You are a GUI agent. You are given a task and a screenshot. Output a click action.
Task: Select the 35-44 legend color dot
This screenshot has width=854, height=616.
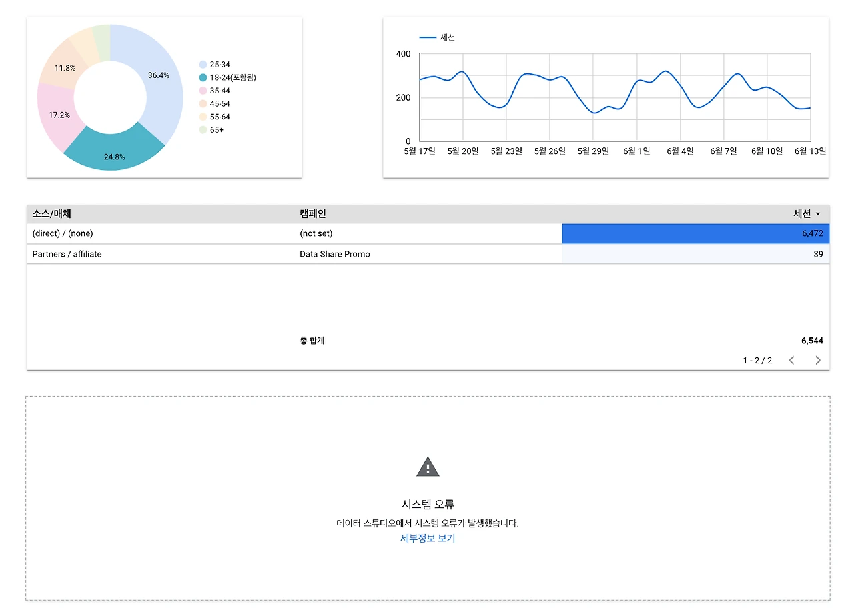pos(203,91)
